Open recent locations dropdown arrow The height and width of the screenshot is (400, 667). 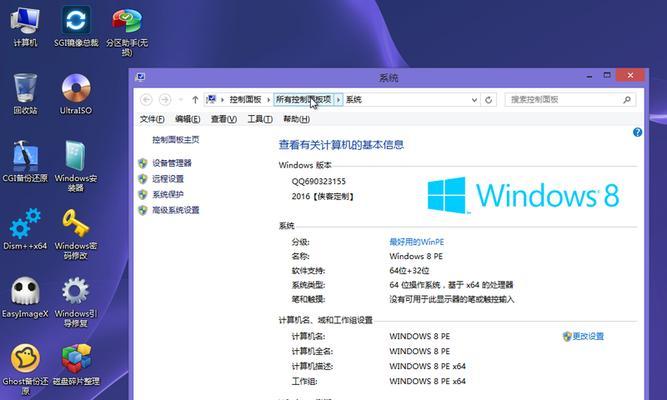(x=181, y=100)
